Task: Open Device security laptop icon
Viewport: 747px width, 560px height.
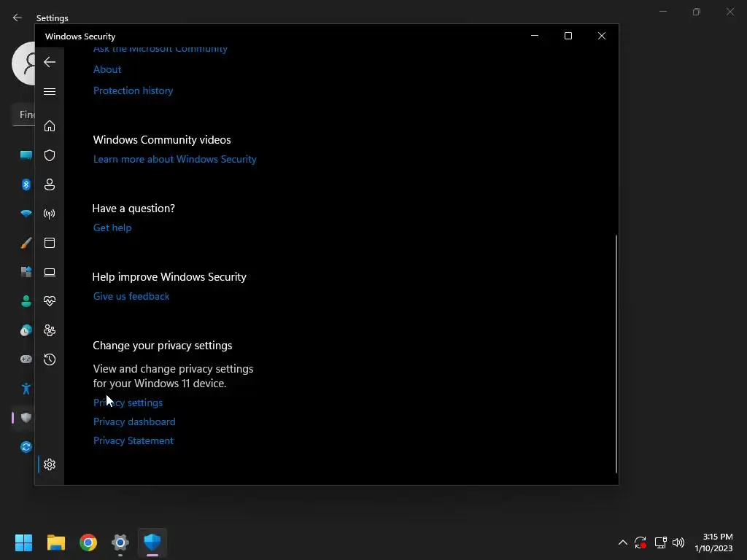Action: pyautogui.click(x=50, y=272)
